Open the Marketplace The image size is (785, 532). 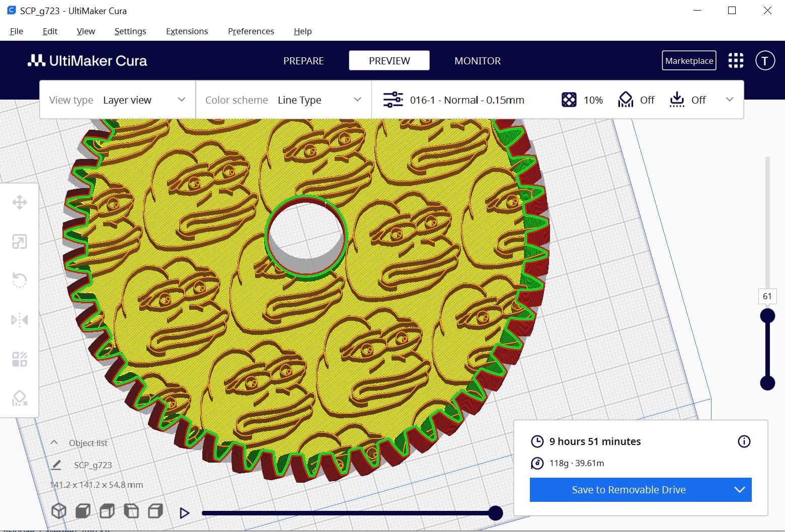pos(689,60)
